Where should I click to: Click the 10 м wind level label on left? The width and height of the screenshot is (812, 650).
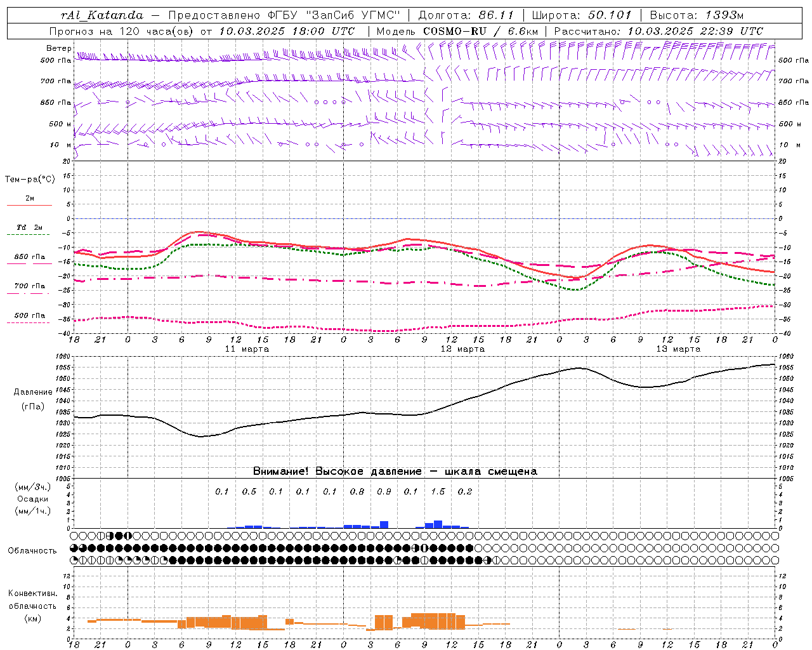click(x=61, y=145)
